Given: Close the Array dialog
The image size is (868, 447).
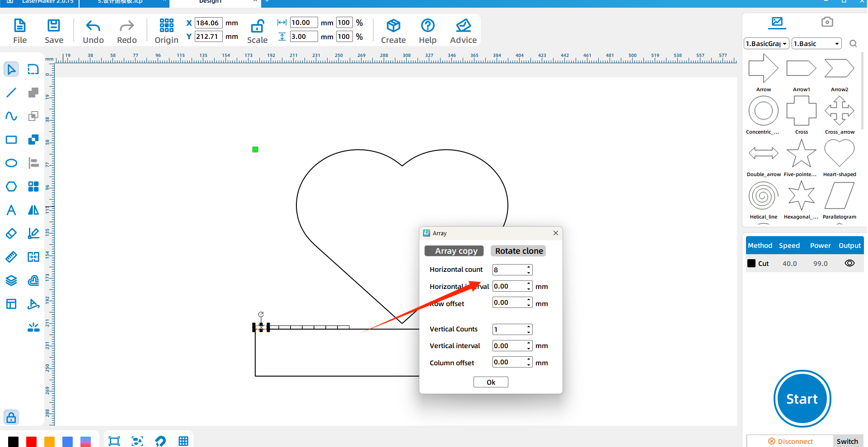Looking at the screenshot, I should [x=556, y=233].
